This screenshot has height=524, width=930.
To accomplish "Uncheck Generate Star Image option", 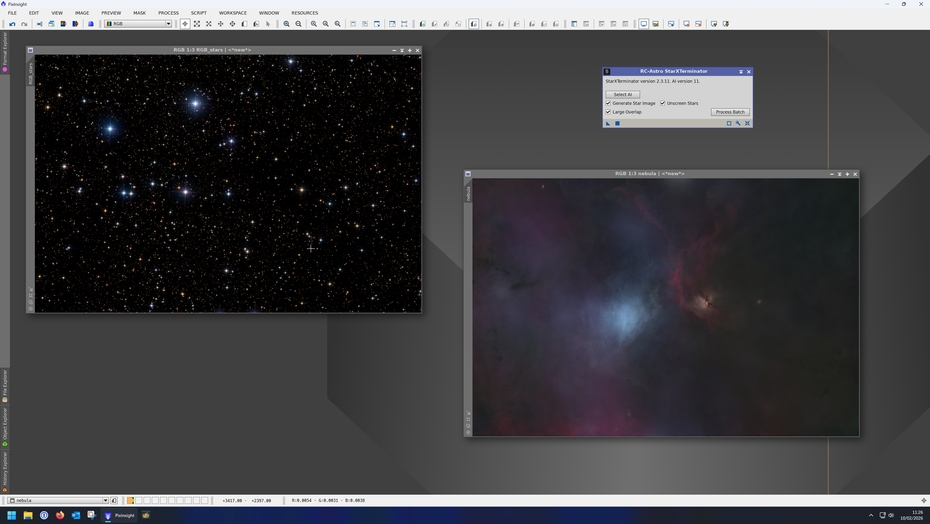I will (608, 103).
